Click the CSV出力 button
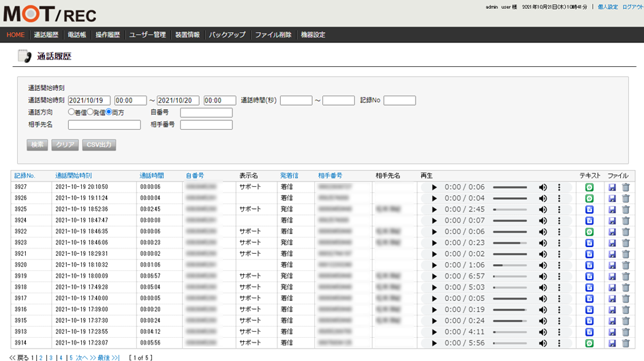Viewport: 644px width, 361px height. 99,145
